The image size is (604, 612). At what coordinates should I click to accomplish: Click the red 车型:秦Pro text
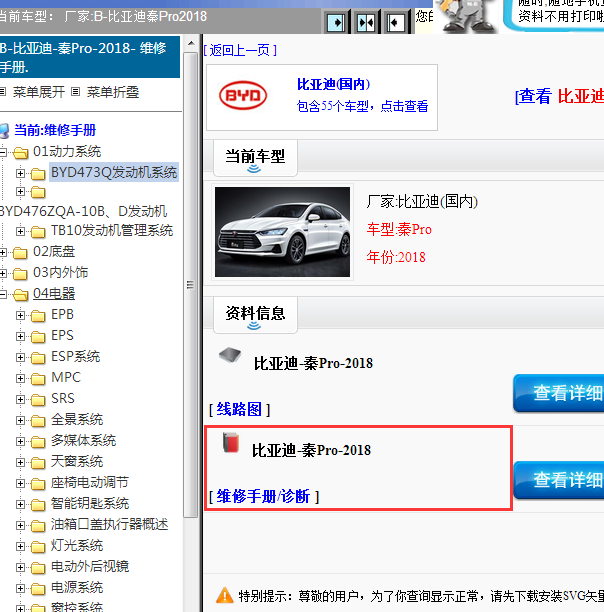[399, 230]
